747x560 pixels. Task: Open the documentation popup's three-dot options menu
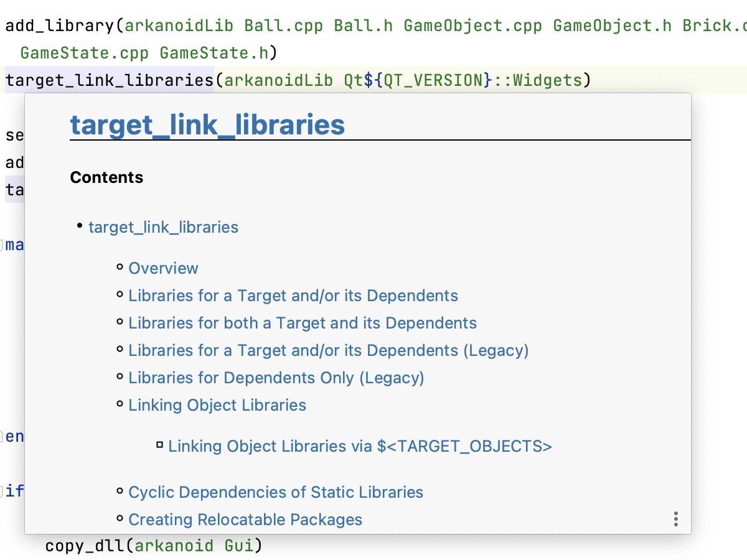point(675,519)
